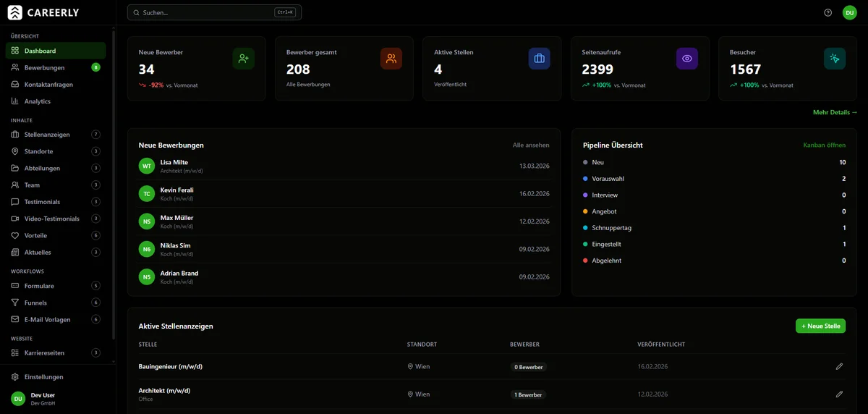Open the Dev User profile in sidebar
This screenshot has height=414, width=868.
pos(57,399)
